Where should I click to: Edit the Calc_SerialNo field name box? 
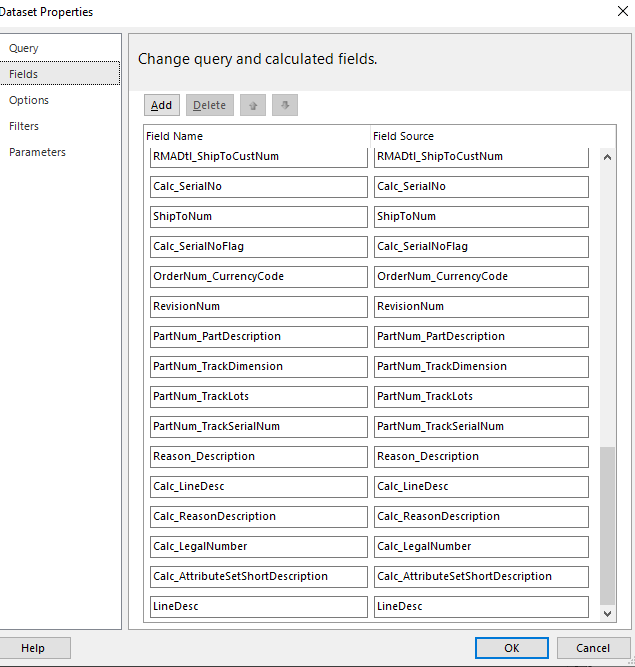click(x=259, y=186)
